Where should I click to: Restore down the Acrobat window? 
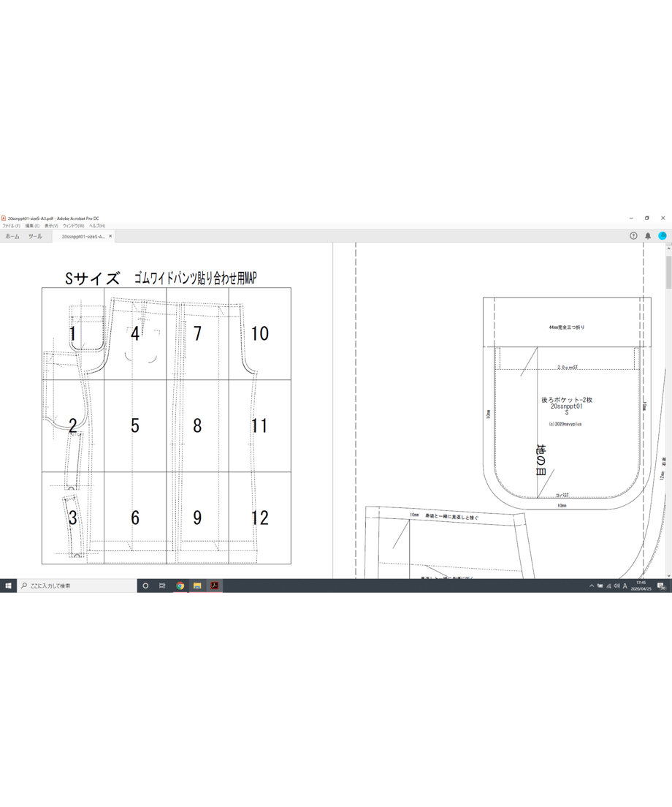(647, 219)
